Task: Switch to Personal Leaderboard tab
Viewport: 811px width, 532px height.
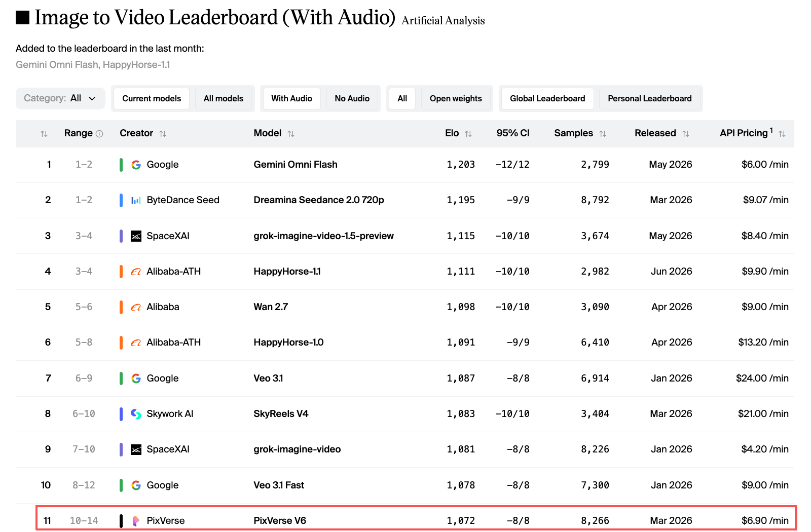Action: point(650,98)
